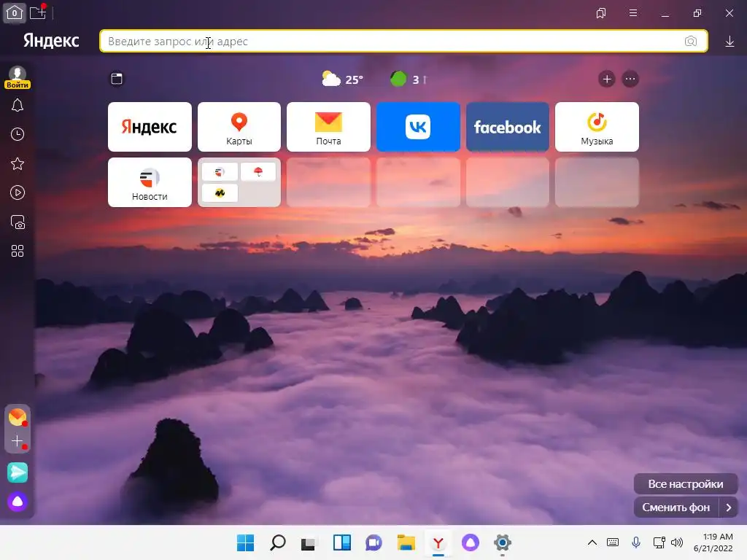This screenshot has height=560, width=747.
Task: Open network status tray icon
Action: point(659,542)
